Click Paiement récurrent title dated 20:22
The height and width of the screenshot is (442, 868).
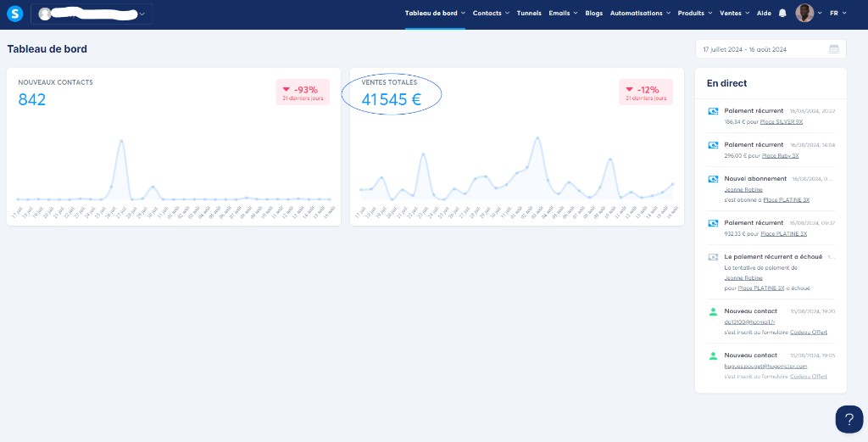(x=754, y=111)
